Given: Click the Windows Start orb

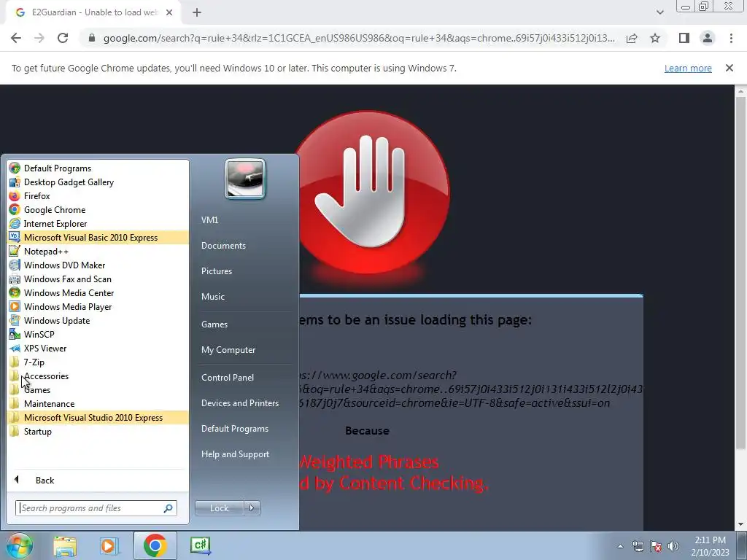Looking at the screenshot, I should tap(19, 545).
